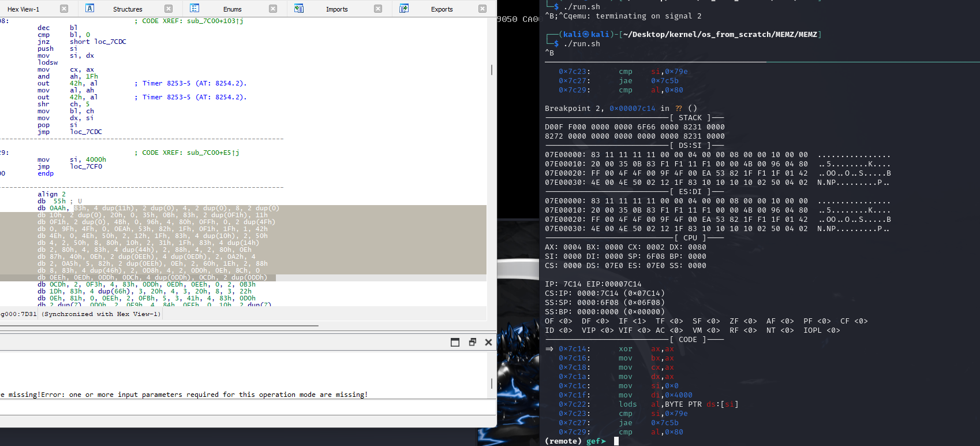Close the Exports tab
Viewport: 980px width, 446px height.
pos(482,9)
